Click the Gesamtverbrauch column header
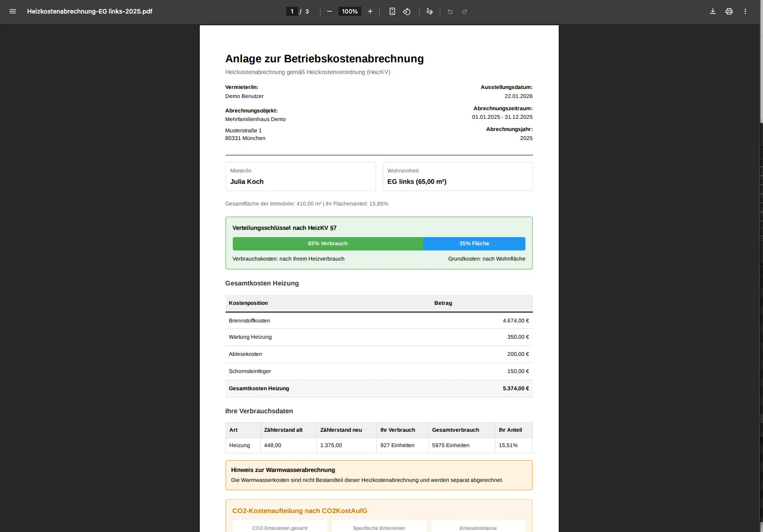 455,430
